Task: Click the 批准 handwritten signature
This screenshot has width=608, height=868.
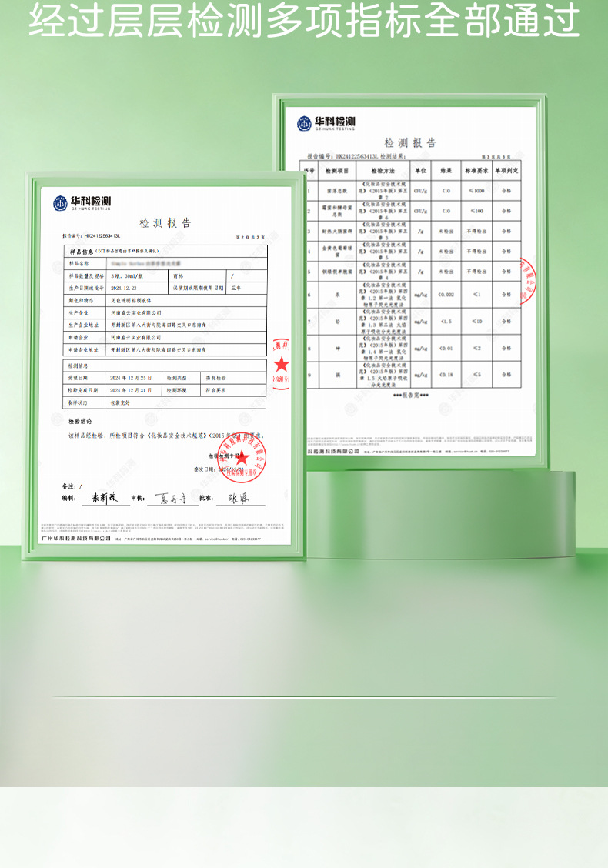Action: 238,498
